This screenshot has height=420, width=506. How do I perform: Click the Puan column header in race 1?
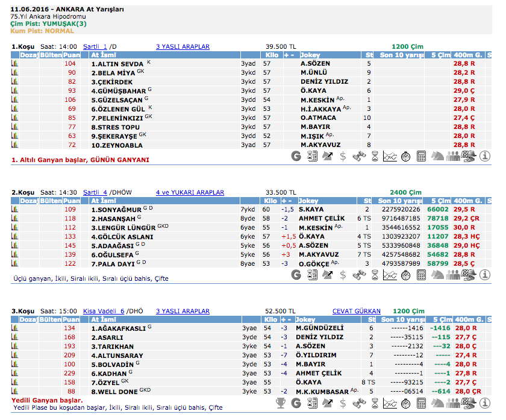pyautogui.click(x=72, y=55)
